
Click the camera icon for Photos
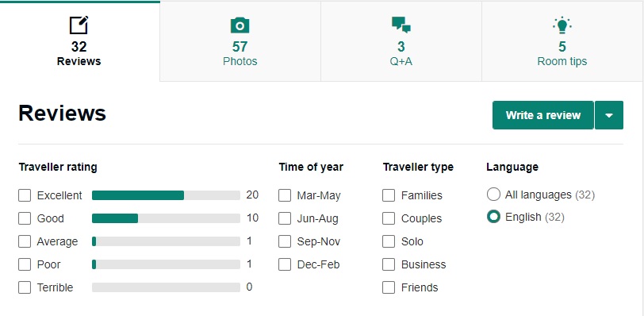coord(240,25)
